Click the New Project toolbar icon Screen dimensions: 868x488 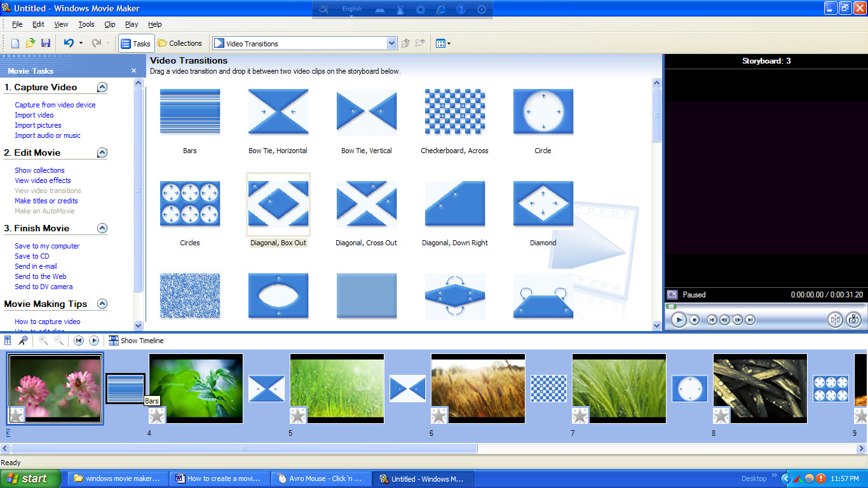coord(15,43)
